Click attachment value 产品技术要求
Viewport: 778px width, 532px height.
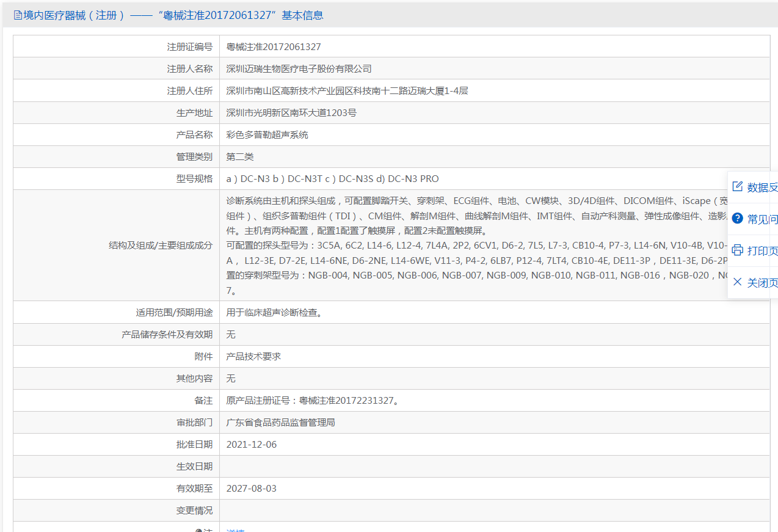(x=253, y=356)
